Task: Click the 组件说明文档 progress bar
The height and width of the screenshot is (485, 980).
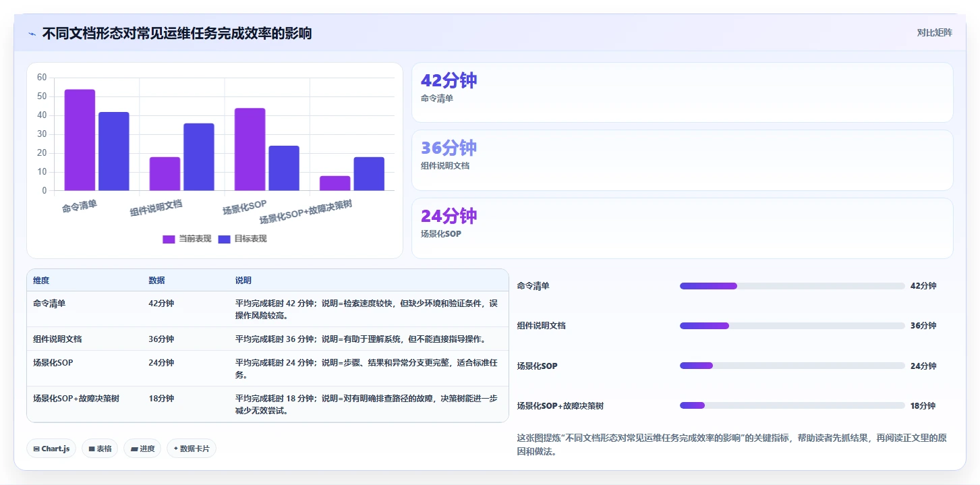Action: 792,326
